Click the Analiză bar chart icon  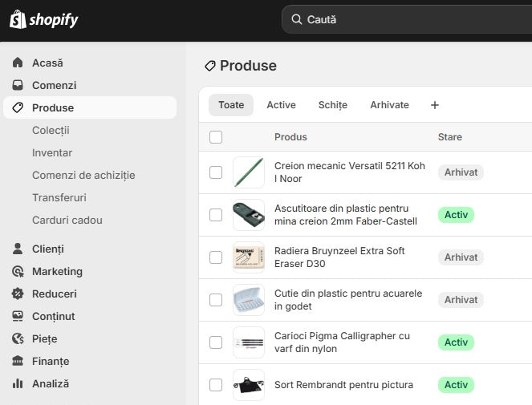click(x=18, y=383)
